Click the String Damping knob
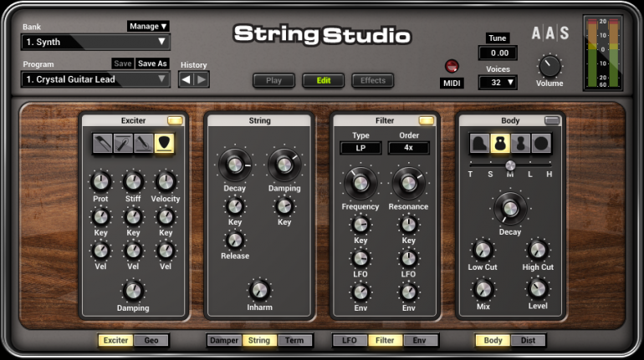This screenshot has width=644, height=360. (x=284, y=165)
